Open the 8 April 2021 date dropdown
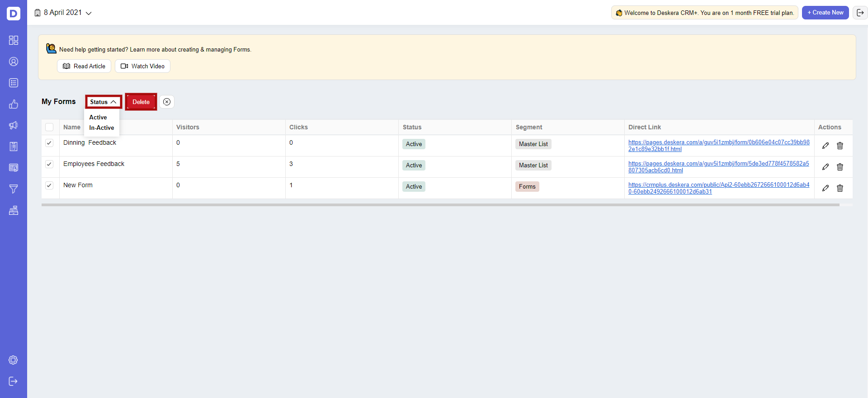 point(63,13)
